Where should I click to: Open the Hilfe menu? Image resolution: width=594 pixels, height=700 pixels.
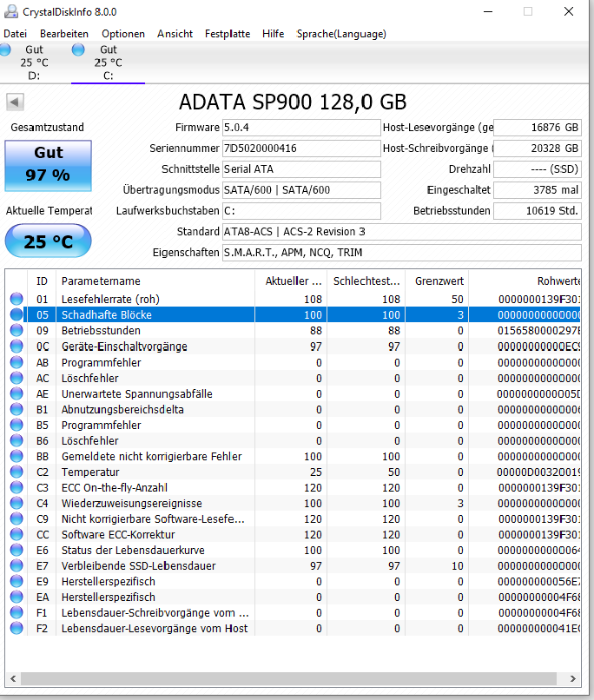click(x=274, y=34)
